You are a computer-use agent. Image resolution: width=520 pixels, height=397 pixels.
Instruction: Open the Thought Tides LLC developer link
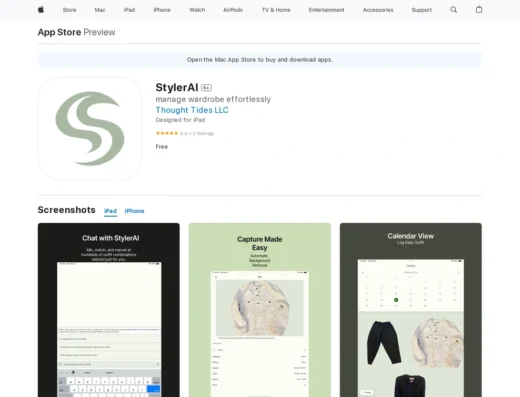pos(192,110)
